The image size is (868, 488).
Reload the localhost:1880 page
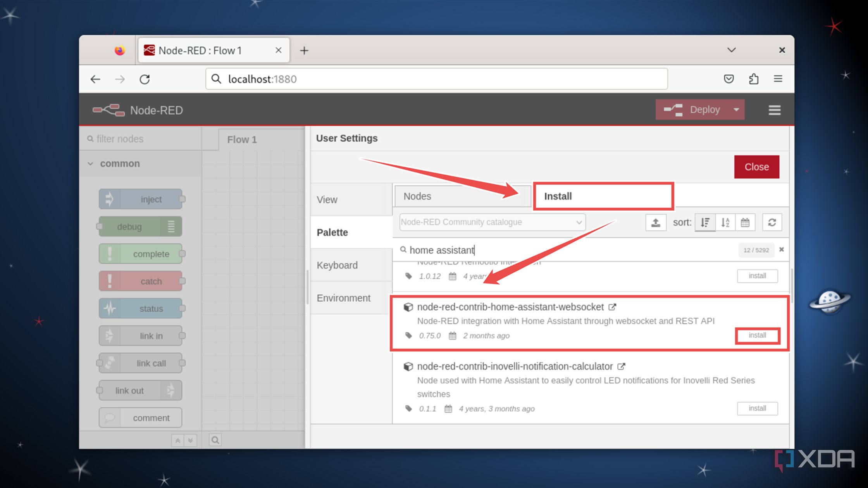click(145, 79)
